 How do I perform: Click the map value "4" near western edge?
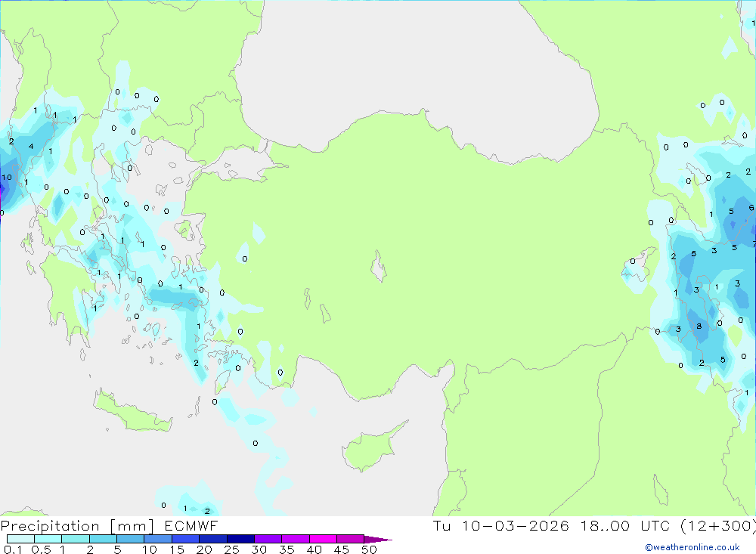tap(31, 146)
